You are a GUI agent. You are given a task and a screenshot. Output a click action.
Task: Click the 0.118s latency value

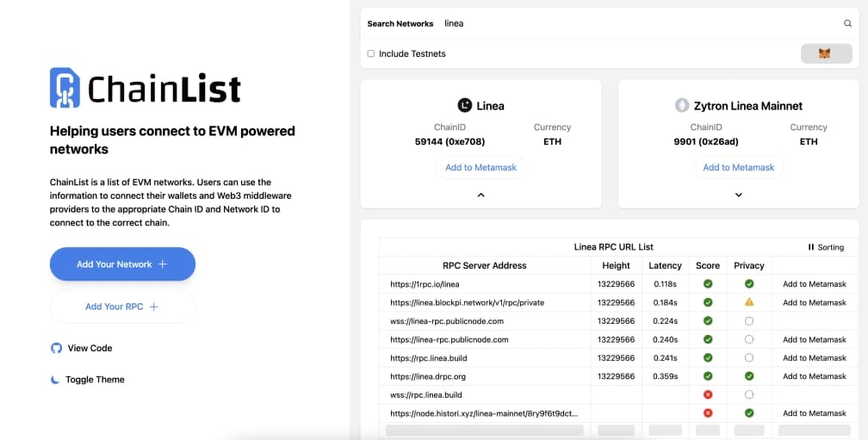pyautogui.click(x=665, y=284)
